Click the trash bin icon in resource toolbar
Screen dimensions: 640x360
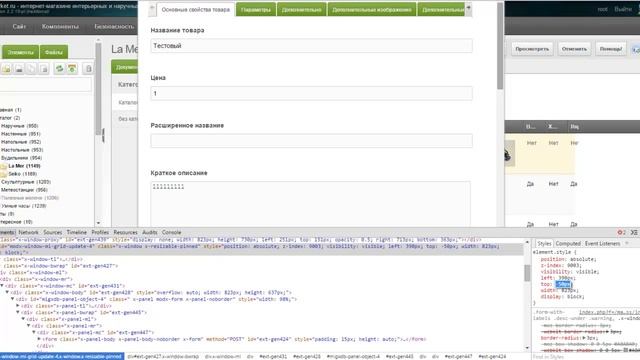click(89, 69)
